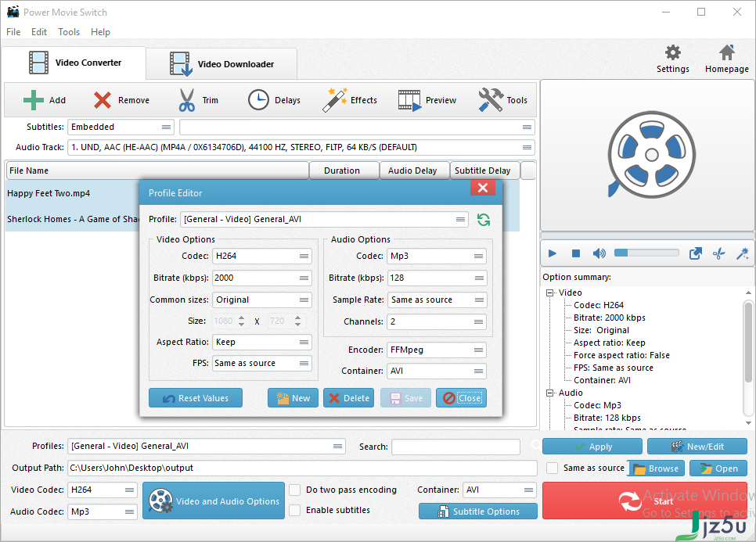Open the Delays clock tool
This screenshot has width=756, height=542.
point(274,100)
